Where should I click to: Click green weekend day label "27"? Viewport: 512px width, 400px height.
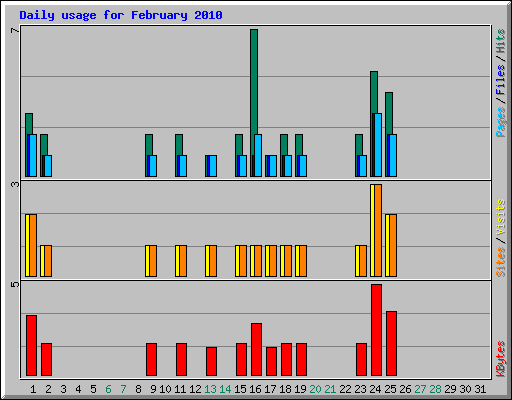click(x=420, y=389)
